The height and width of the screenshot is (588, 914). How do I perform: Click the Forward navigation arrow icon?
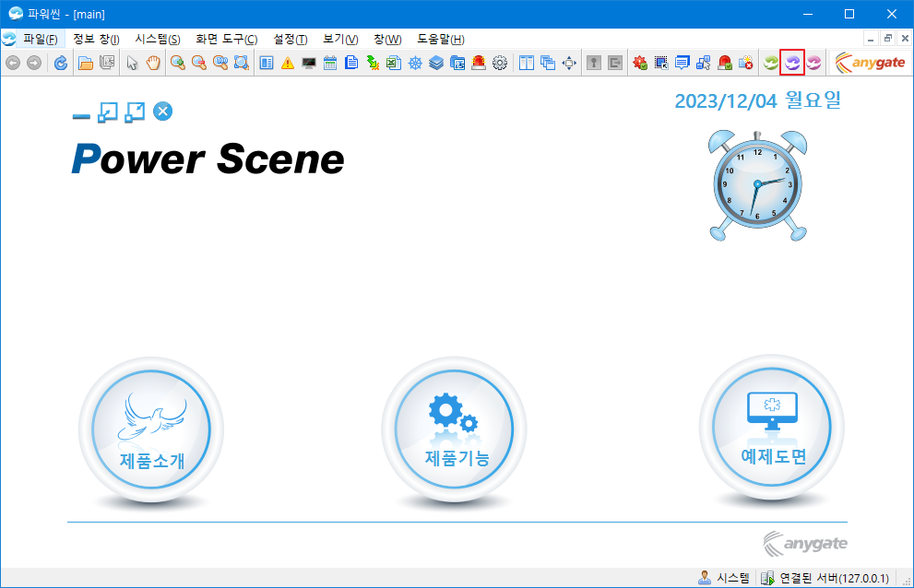click(34, 63)
